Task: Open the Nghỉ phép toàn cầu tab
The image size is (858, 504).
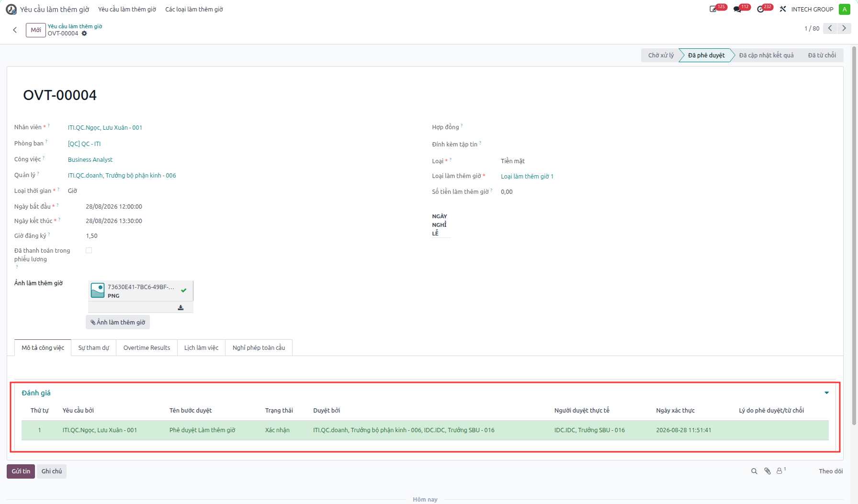Action: (259, 348)
